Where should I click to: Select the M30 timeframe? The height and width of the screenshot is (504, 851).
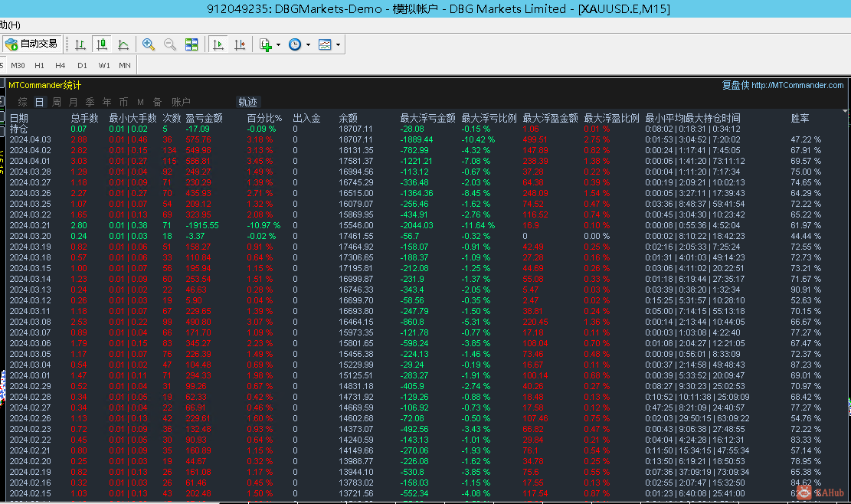pos(18,65)
